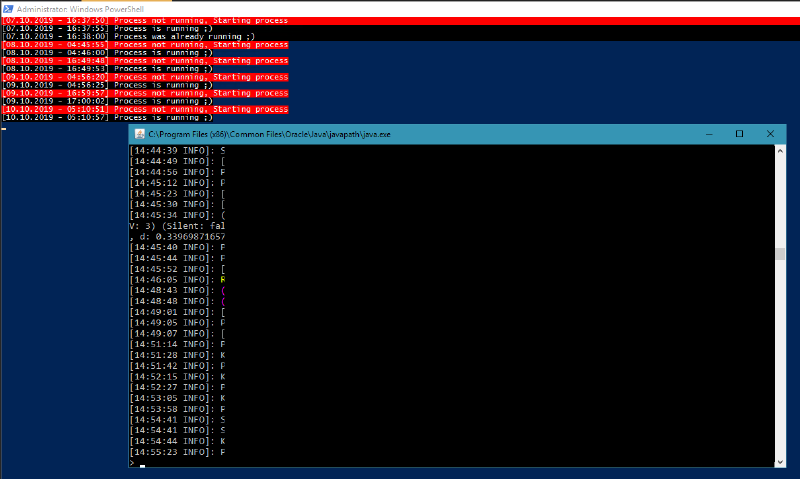Image resolution: width=800 pixels, height=479 pixels.
Task: Click the 14:44:49 INFO line in java.exe
Action: tap(177, 161)
